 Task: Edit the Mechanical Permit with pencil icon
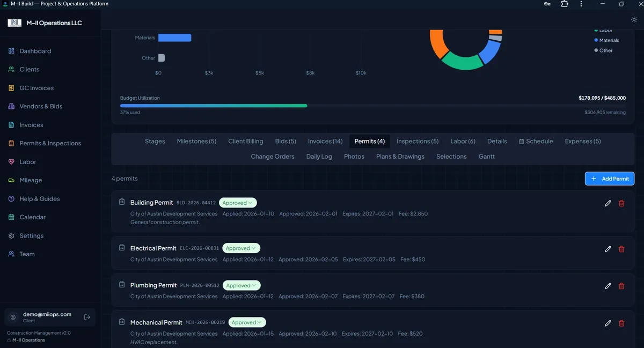(x=608, y=323)
